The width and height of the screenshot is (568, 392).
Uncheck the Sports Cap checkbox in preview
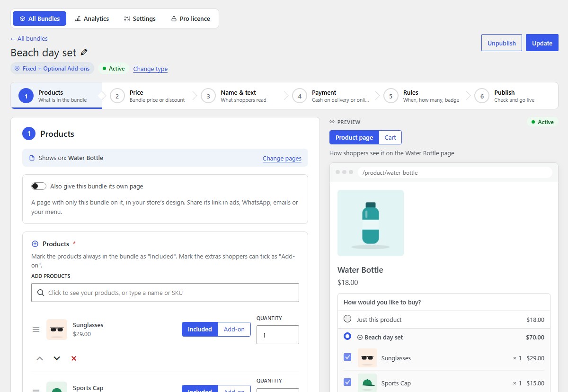tap(347, 382)
